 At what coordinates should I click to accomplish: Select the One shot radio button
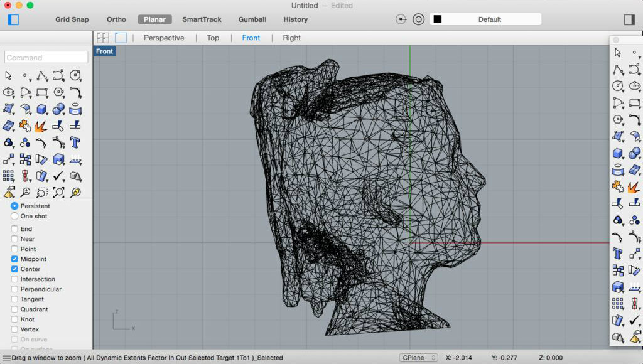point(14,216)
